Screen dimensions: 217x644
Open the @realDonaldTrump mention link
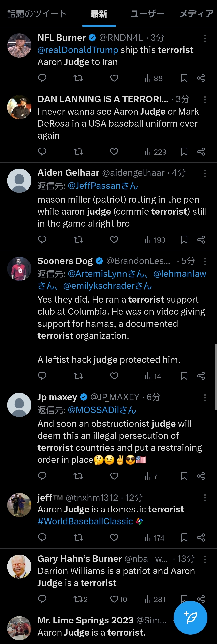tap(78, 50)
